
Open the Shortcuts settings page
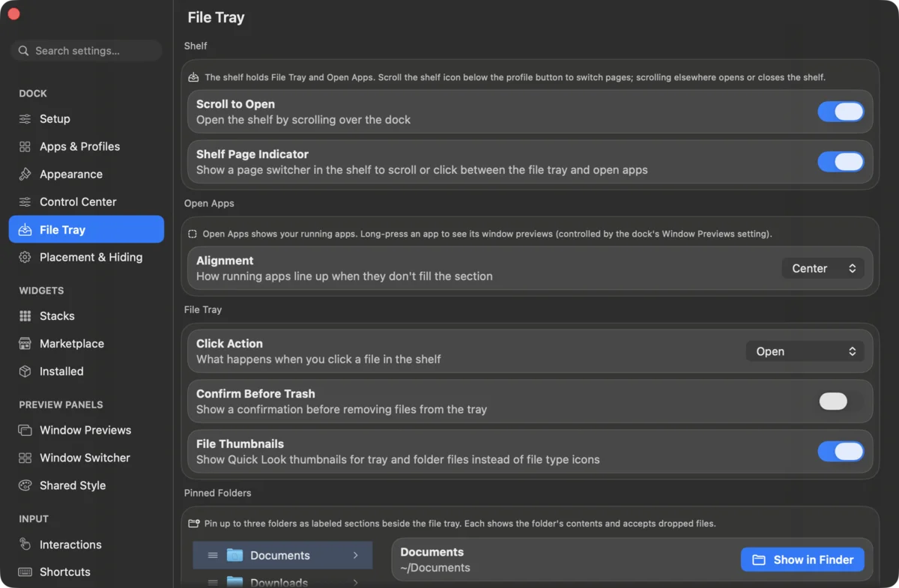[86, 572]
